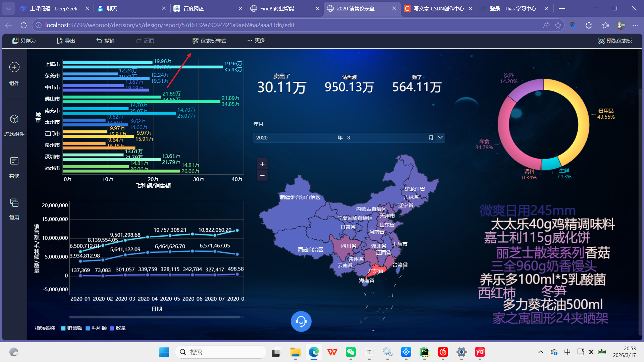Open the More options menu

[x=256, y=41]
